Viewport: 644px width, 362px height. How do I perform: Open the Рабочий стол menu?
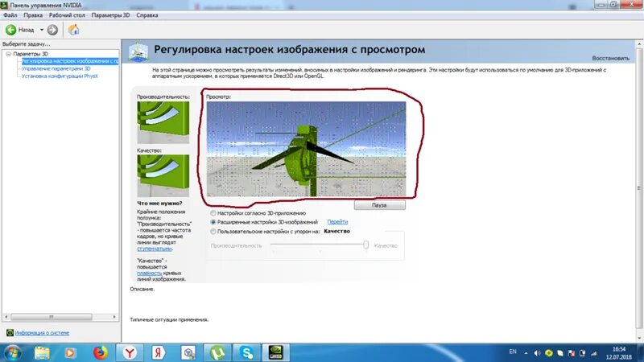pyautogui.click(x=67, y=15)
